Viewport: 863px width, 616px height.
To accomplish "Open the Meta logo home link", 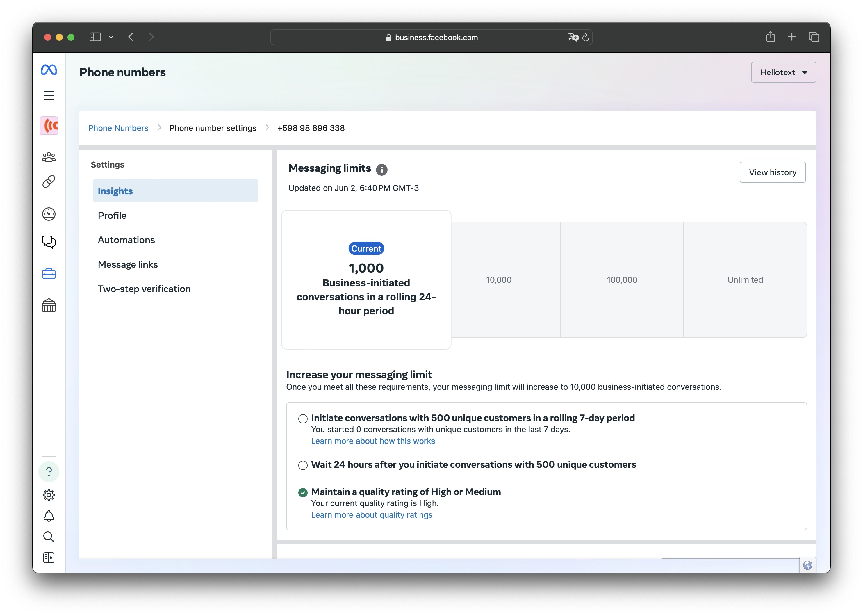I will pos(49,70).
